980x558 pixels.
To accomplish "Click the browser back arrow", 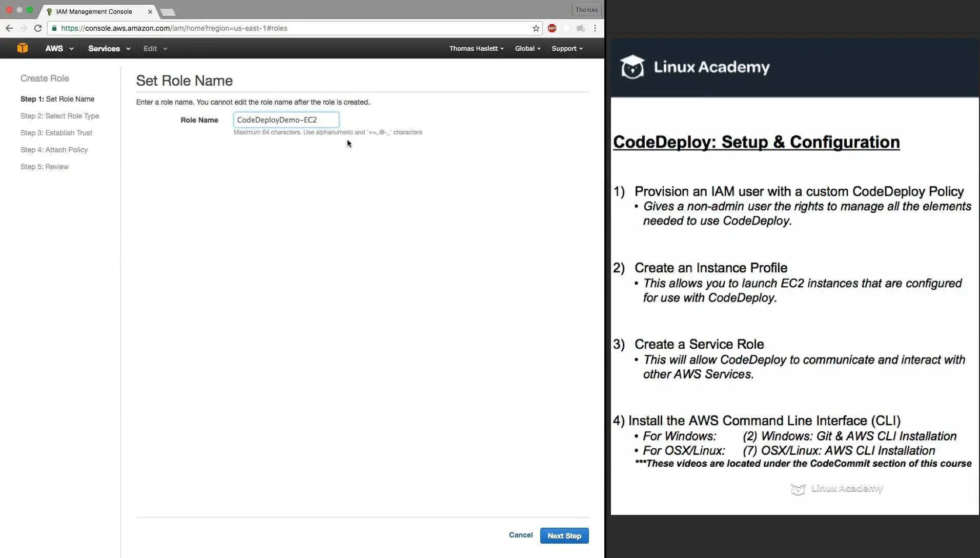I will pyautogui.click(x=9, y=28).
